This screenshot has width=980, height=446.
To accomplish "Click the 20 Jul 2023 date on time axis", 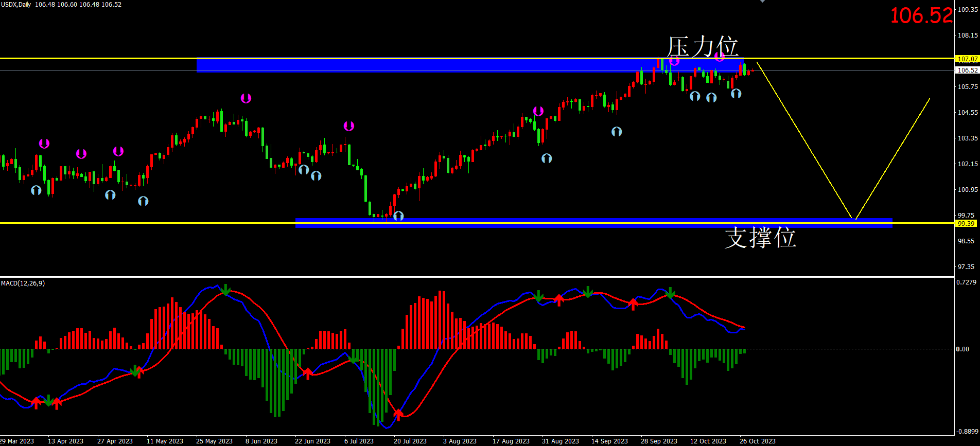I will [410, 441].
